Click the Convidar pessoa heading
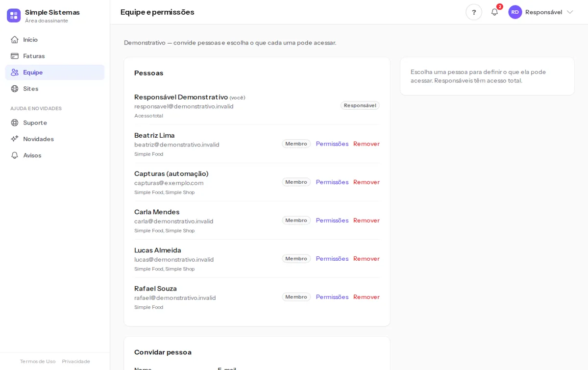Viewport: 588px width, 370px height. 163,352
